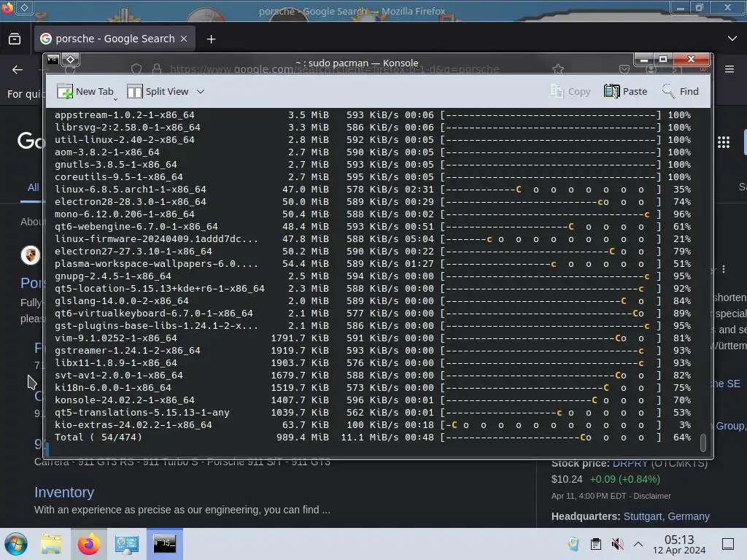
Task: Click the Disclaimer link under stock price
Action: (x=652, y=496)
